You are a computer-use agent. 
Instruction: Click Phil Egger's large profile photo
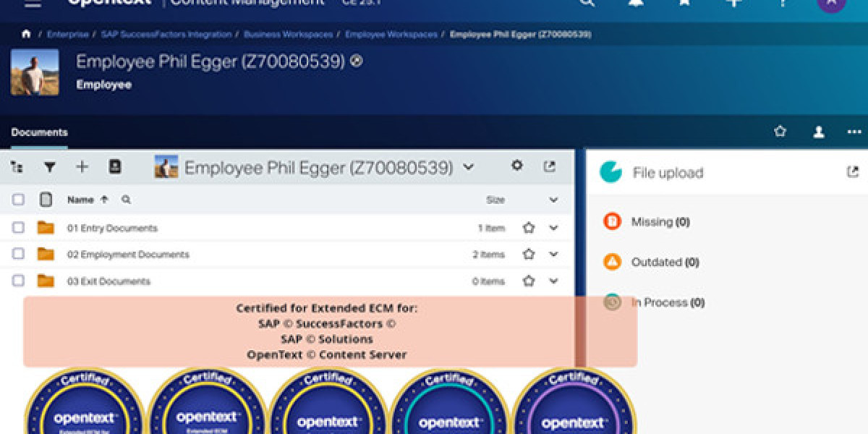35,72
